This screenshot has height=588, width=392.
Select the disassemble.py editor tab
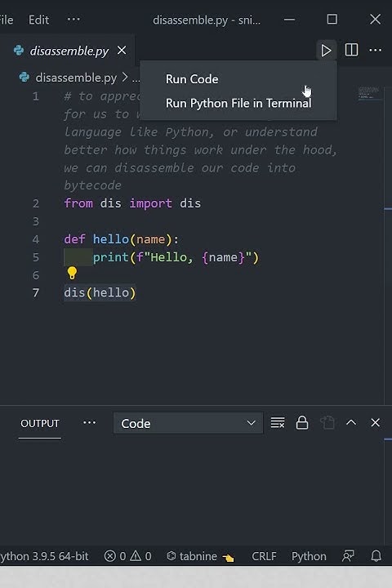[69, 51]
